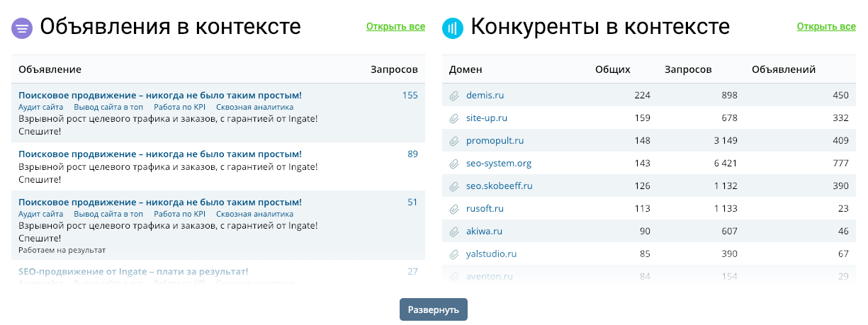Open the akiwa.ru domain link
Image resolution: width=868 pixels, height=325 pixels.
[x=484, y=232]
